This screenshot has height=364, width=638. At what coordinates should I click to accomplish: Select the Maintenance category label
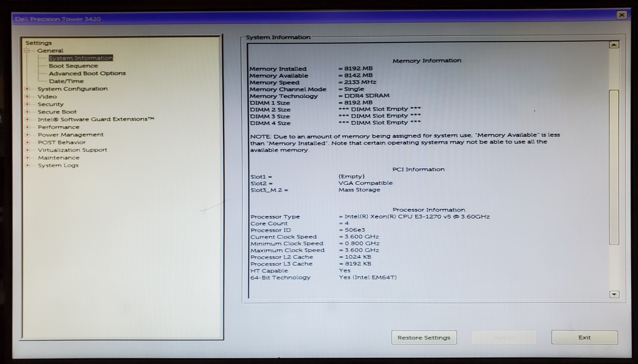[x=59, y=158]
